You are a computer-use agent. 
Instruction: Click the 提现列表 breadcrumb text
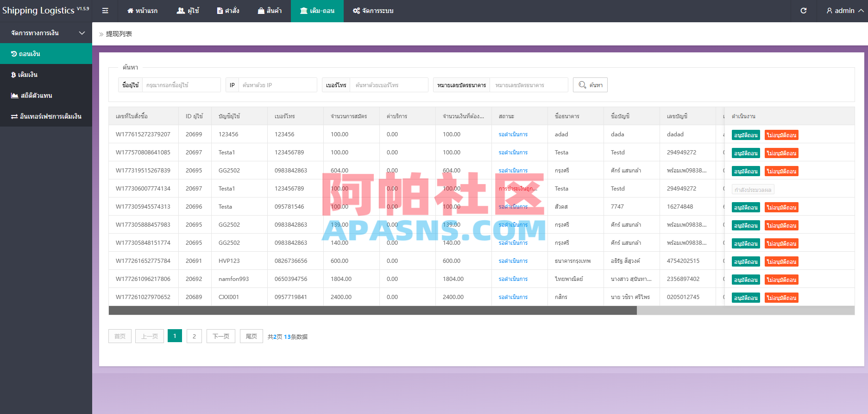point(119,34)
